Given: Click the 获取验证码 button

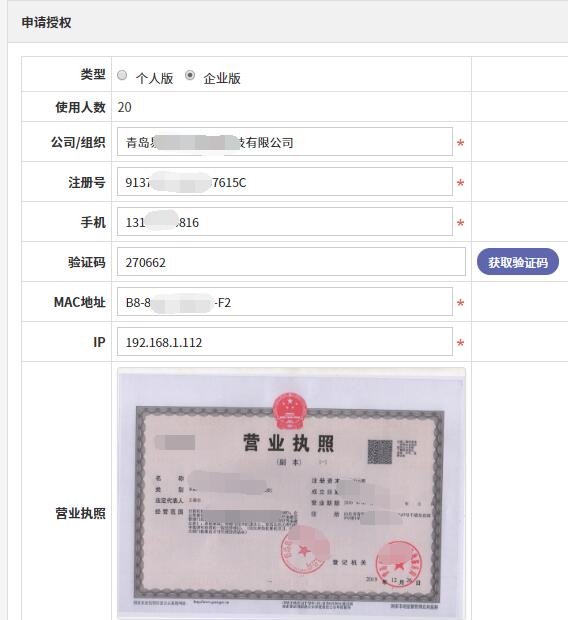Looking at the screenshot, I should pos(517,262).
